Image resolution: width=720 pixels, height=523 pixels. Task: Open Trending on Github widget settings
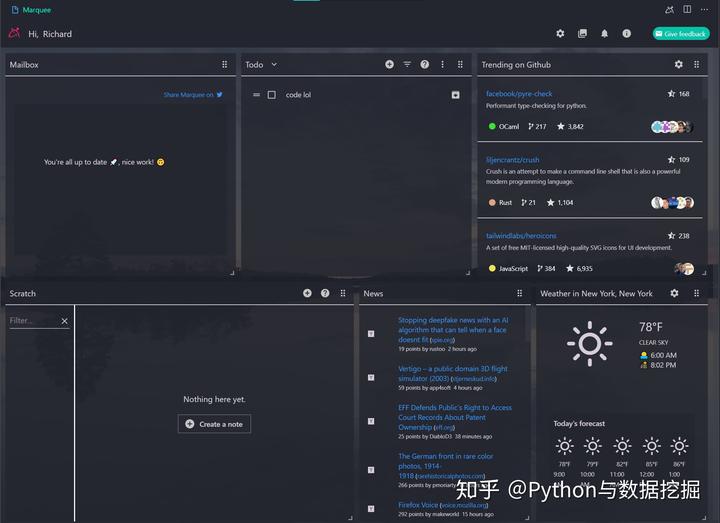pos(679,65)
